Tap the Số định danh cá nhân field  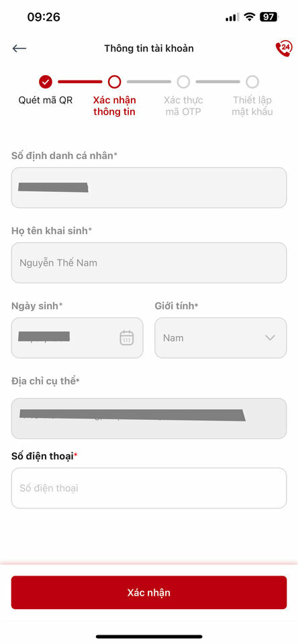tap(149, 187)
